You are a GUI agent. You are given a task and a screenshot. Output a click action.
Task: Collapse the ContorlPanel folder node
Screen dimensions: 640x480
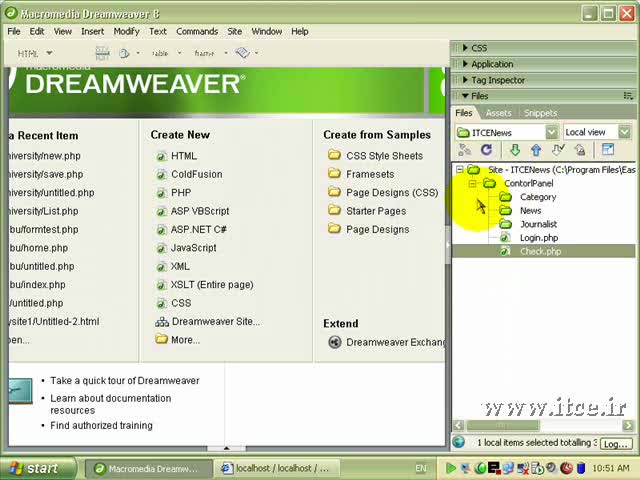point(473,183)
